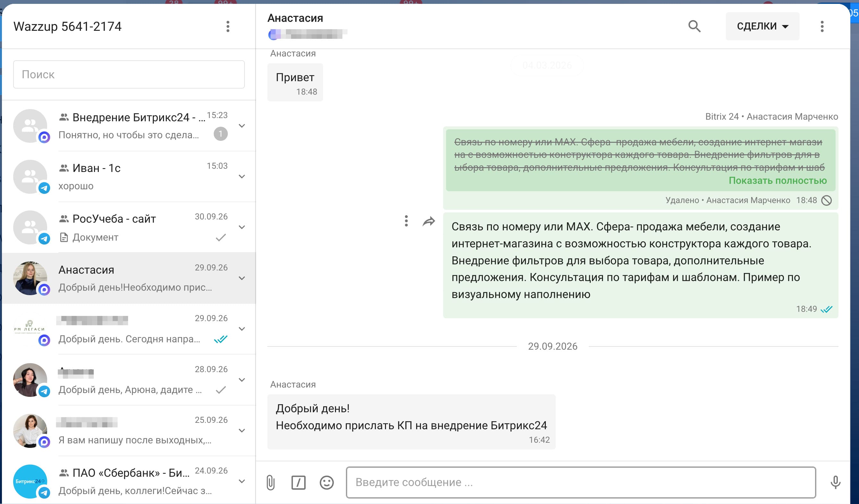
Task: Open the РМ Легаси chat conversation
Action: tap(129, 329)
